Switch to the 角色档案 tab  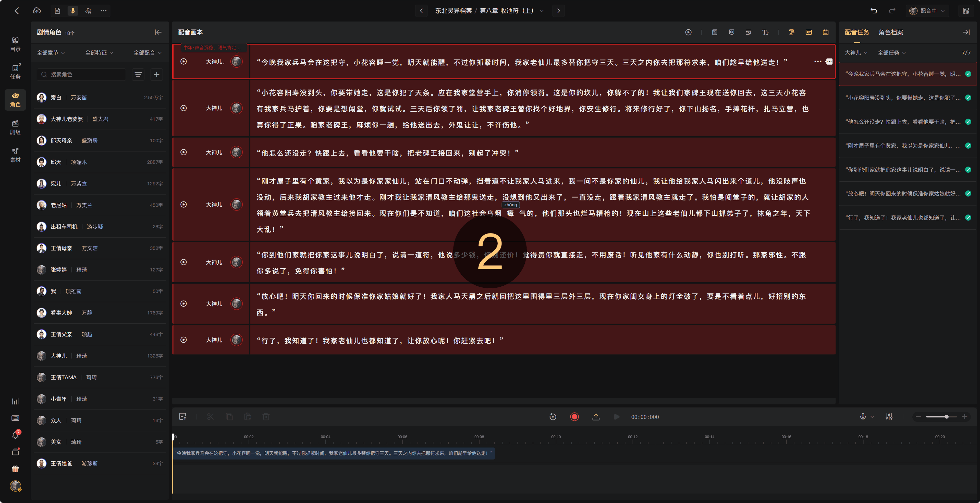pos(890,32)
